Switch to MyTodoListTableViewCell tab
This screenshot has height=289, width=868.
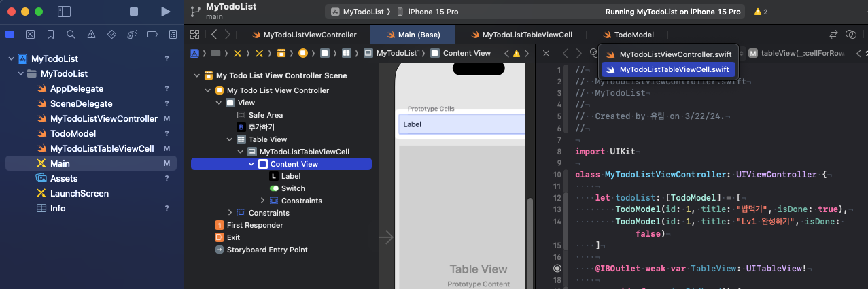pyautogui.click(x=521, y=35)
